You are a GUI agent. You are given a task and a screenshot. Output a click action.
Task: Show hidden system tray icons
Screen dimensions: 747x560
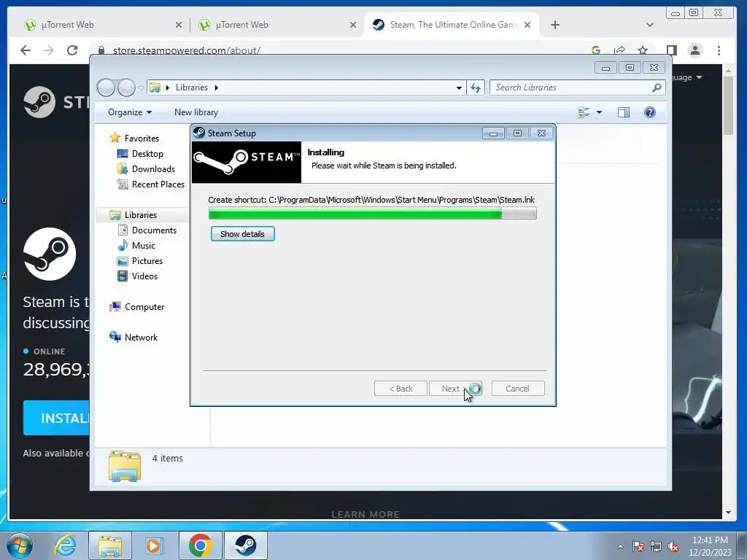coord(620,546)
